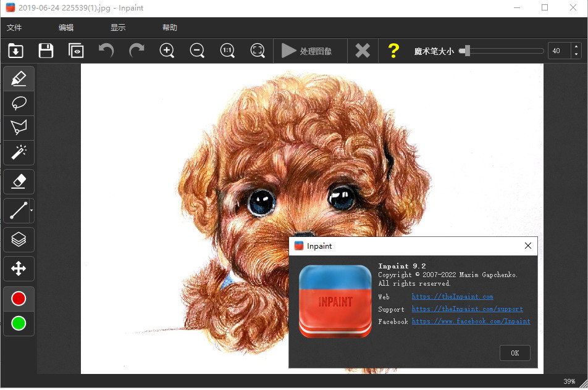The image size is (588, 390).
Task: Toggle the view original image icon
Action: pyautogui.click(x=76, y=51)
